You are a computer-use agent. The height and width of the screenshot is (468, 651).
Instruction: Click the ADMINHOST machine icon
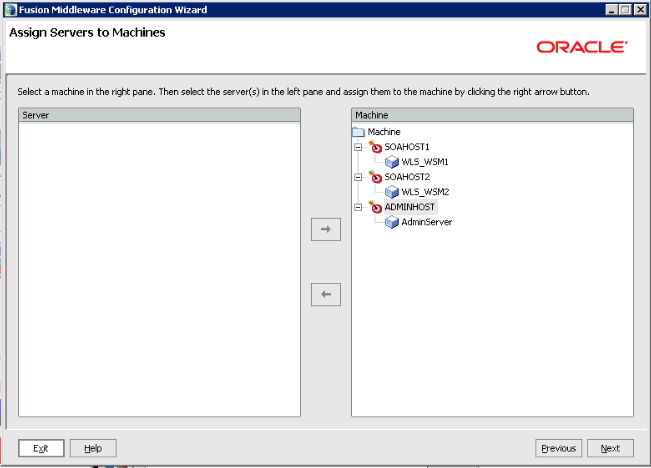point(375,207)
